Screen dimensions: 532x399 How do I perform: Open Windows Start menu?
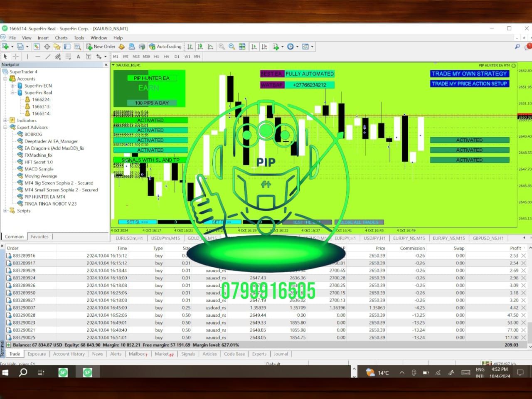click(x=5, y=372)
